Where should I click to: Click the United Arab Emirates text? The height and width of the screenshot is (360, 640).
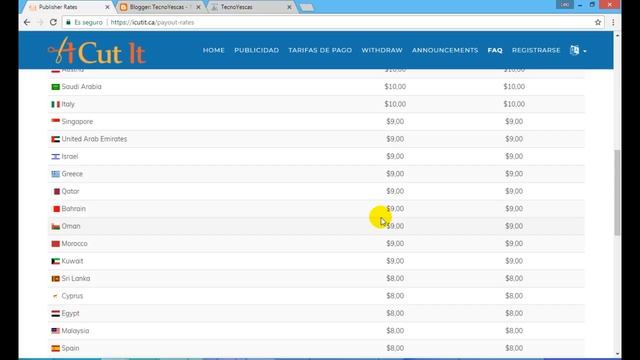tap(94, 139)
